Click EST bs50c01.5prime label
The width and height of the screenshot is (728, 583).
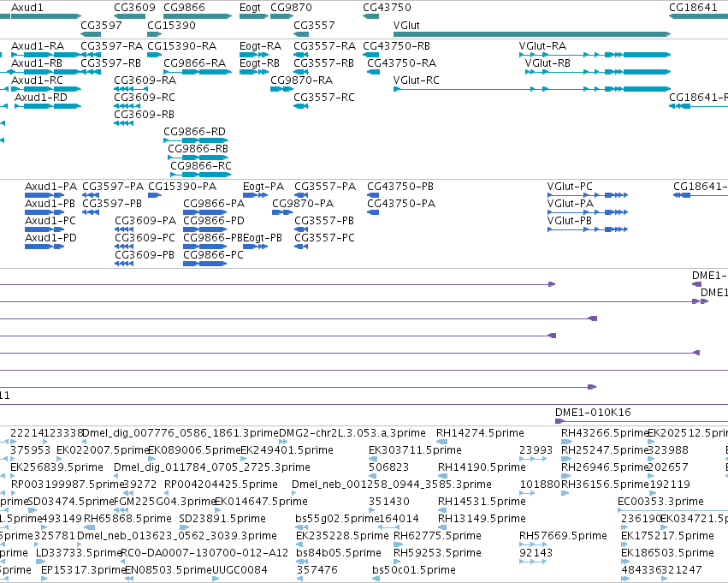point(414,570)
